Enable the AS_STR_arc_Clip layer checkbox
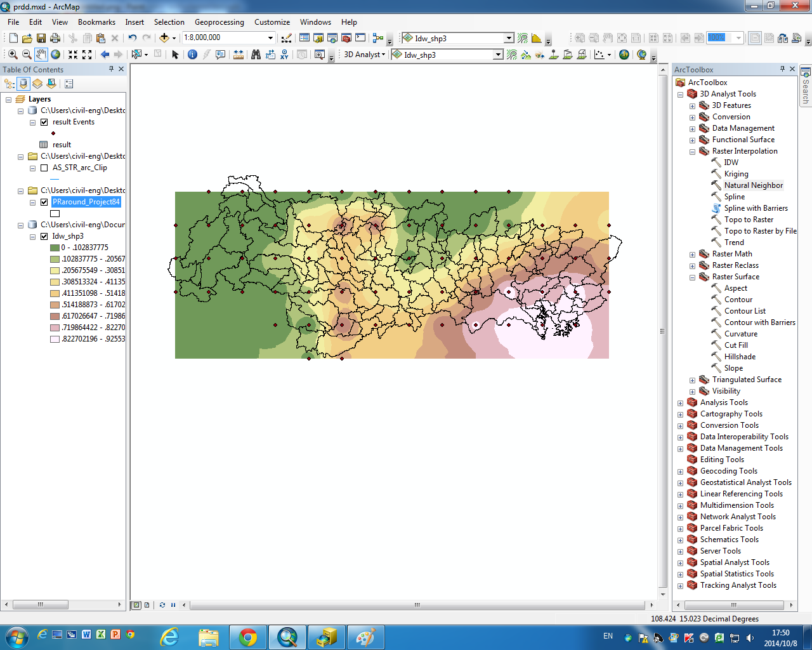The width and height of the screenshot is (812, 650). (44, 168)
